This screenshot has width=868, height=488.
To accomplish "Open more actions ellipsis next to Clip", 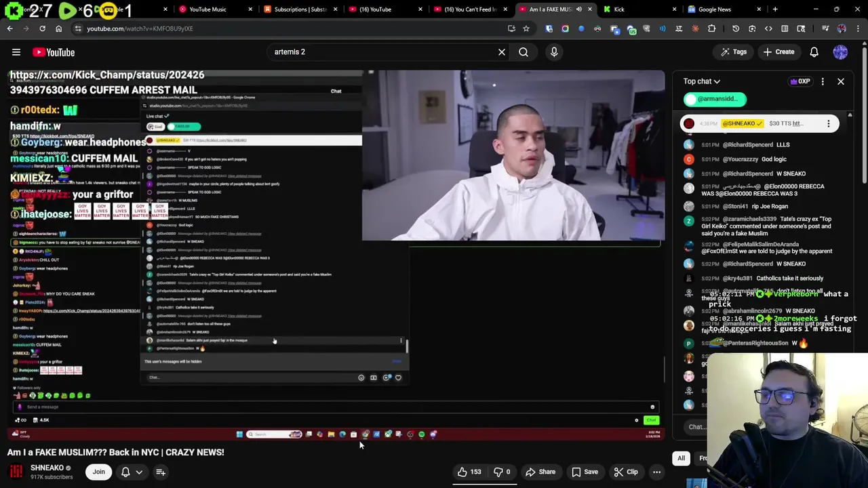I will (x=656, y=472).
